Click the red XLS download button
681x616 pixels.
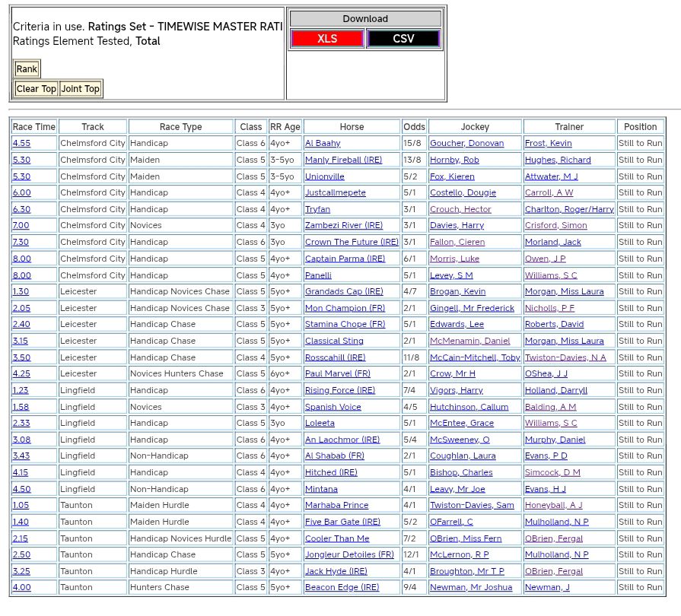[326, 39]
